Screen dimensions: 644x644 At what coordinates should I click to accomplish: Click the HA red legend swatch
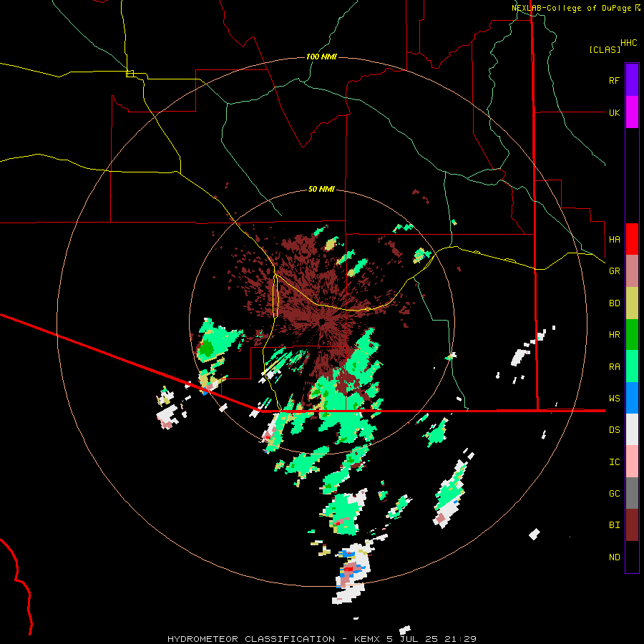click(x=632, y=239)
